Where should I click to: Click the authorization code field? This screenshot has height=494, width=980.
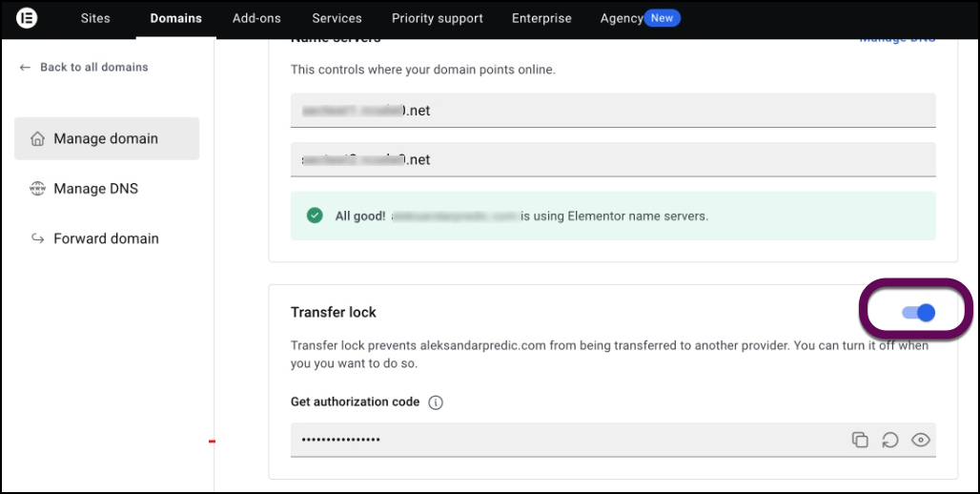click(x=613, y=440)
